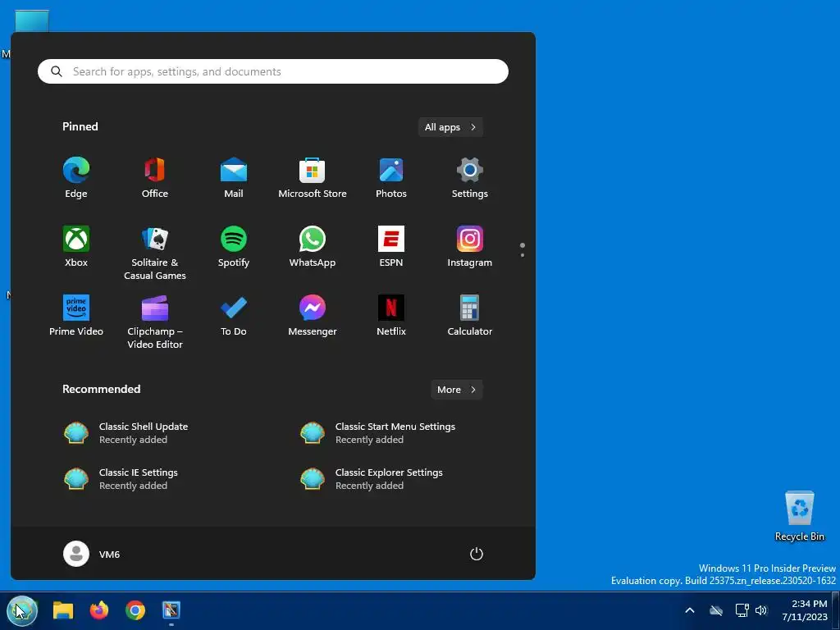This screenshot has height=630, width=840.
Task: Open the clock showing 2:34 PM
Action: coord(805,610)
